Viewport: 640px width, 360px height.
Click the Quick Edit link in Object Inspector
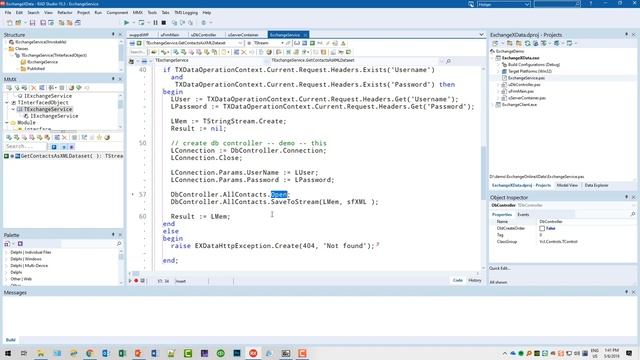pyautogui.click(x=500, y=269)
